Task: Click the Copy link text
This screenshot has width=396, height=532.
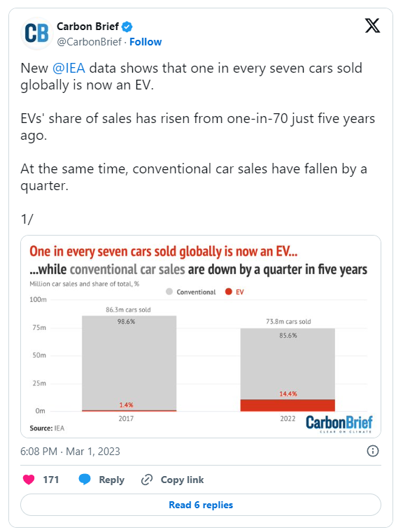Action: coord(182,480)
